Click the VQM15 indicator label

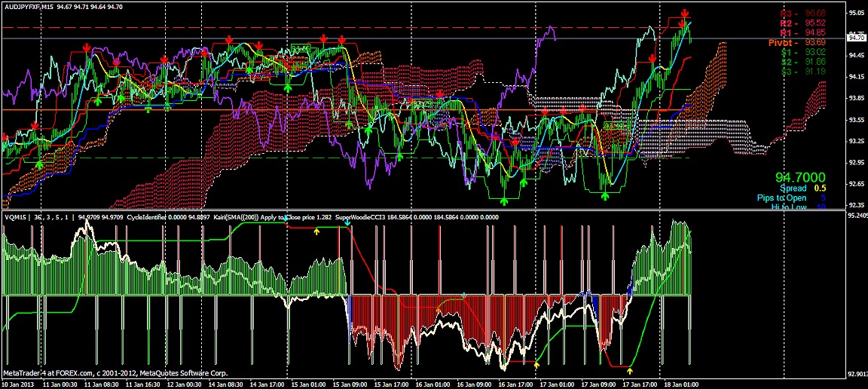coord(15,217)
